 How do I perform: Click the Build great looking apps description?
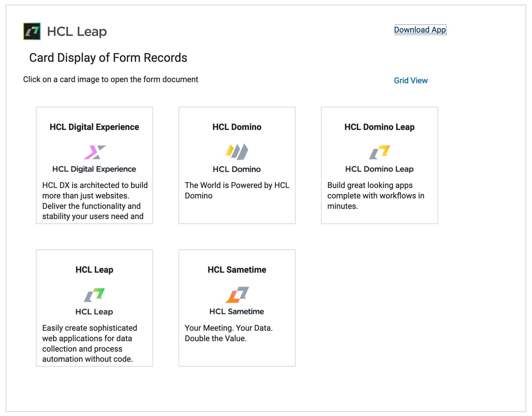coord(376,196)
